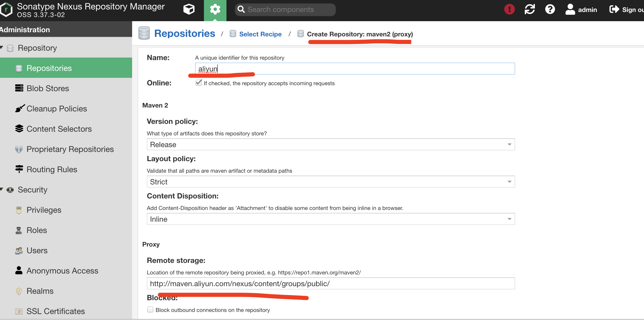
Task: Open Blob Stores in sidebar
Action: coord(47,88)
